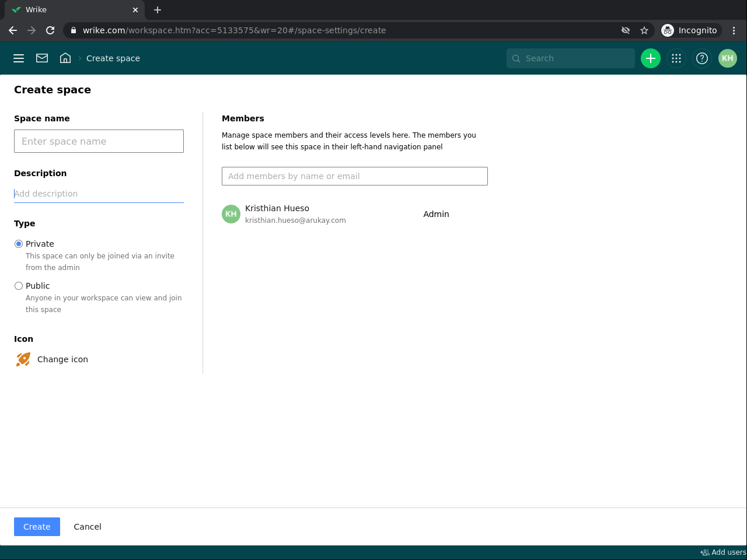Open the KH profile avatar menu
The height and width of the screenshot is (560, 747).
tap(728, 58)
